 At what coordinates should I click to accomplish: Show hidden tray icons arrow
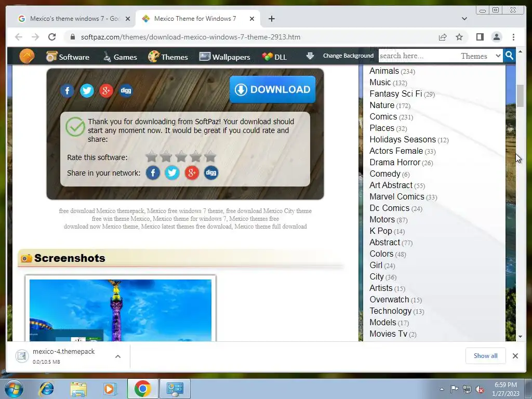[442, 389]
